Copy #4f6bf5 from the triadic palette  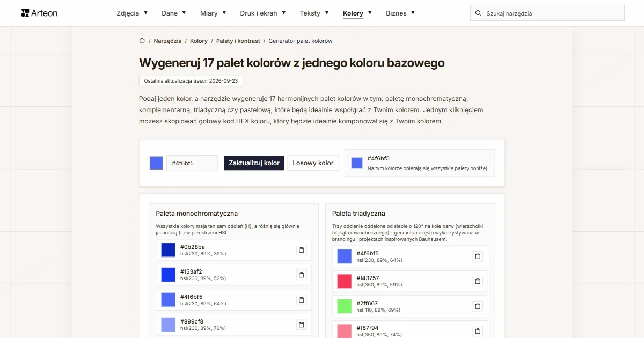coord(478,256)
